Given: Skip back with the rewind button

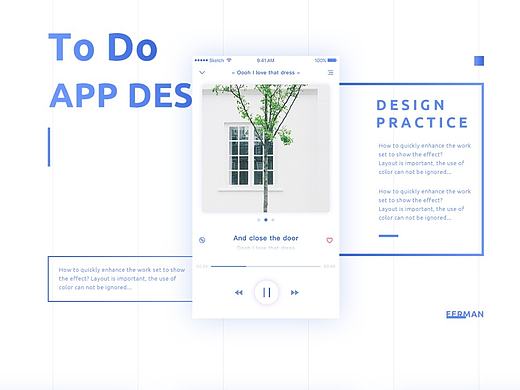Looking at the screenshot, I should click(239, 293).
